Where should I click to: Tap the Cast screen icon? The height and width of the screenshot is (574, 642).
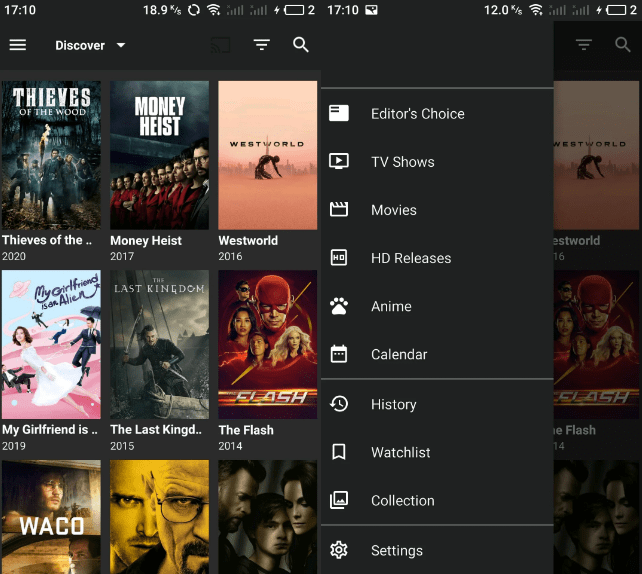tap(220, 45)
